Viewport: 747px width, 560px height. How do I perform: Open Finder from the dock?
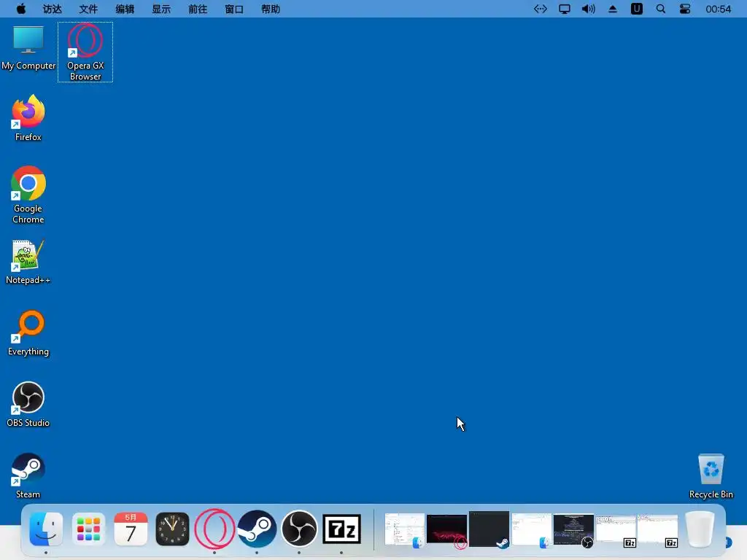tap(46, 529)
